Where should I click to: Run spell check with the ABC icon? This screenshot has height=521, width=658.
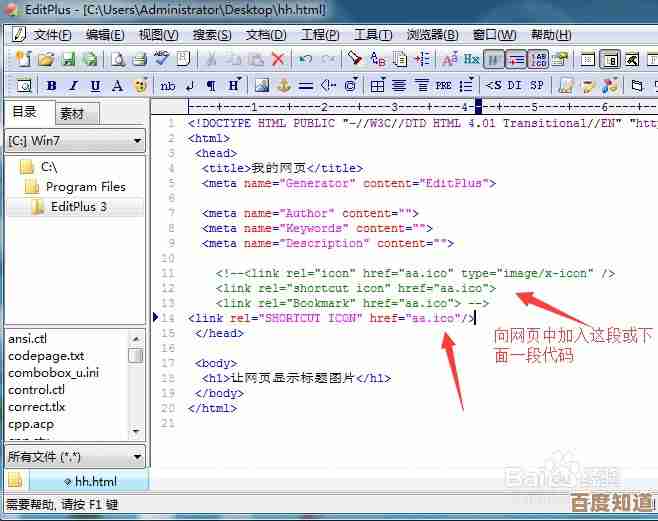coord(159,60)
